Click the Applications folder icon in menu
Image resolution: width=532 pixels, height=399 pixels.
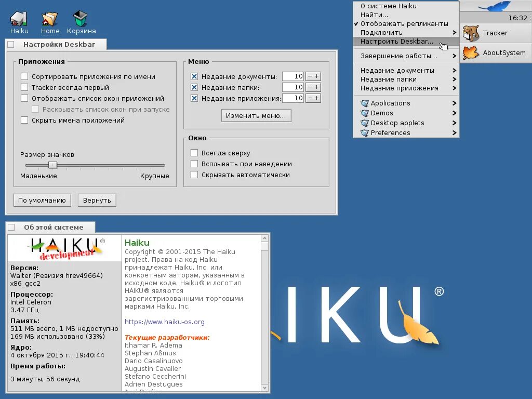pyautogui.click(x=365, y=103)
